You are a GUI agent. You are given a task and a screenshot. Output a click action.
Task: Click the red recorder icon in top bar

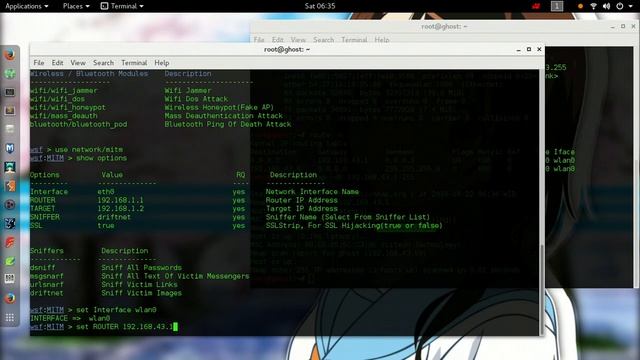pyautogui.click(x=536, y=6)
